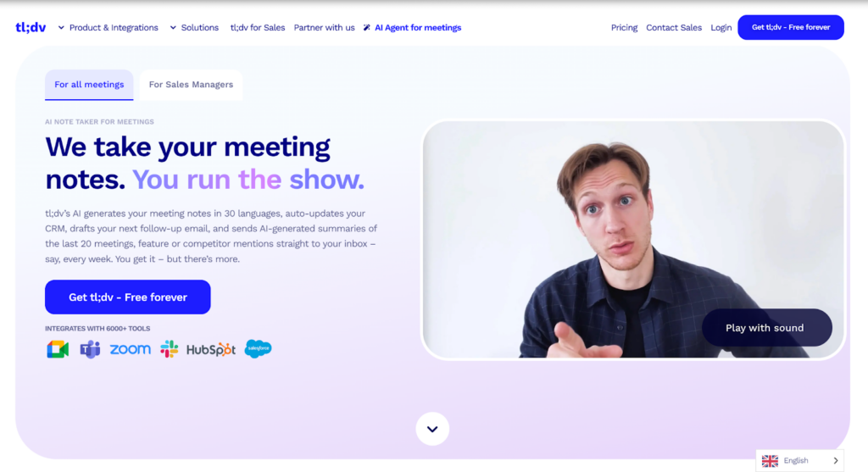Click the Zoom logo
The height and width of the screenshot is (472, 868).
click(130, 349)
